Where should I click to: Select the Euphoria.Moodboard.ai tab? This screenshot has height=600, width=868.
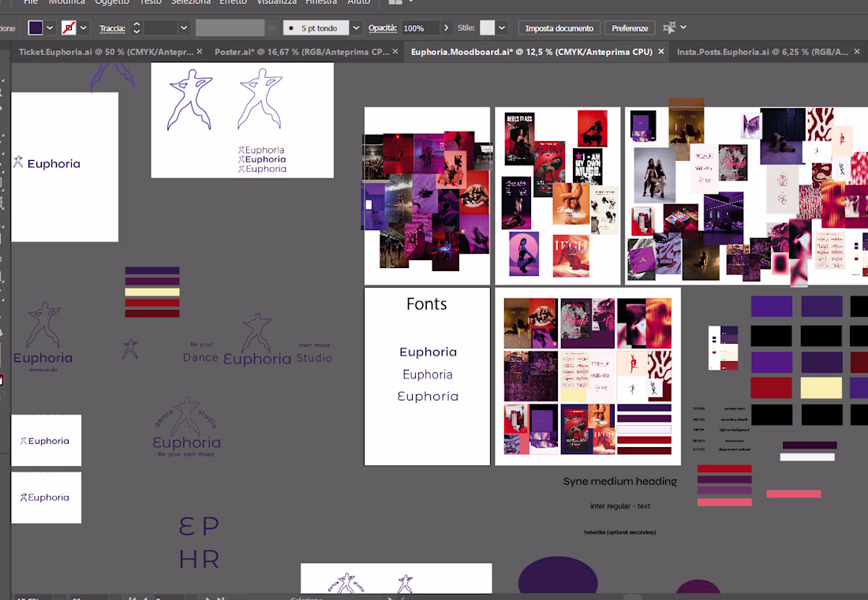coord(531,51)
